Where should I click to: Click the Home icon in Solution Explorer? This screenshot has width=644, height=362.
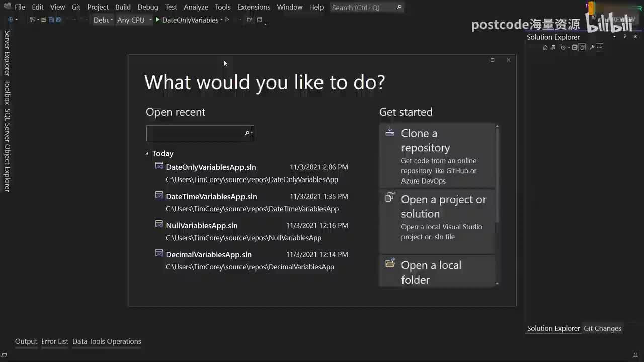pyautogui.click(x=545, y=47)
